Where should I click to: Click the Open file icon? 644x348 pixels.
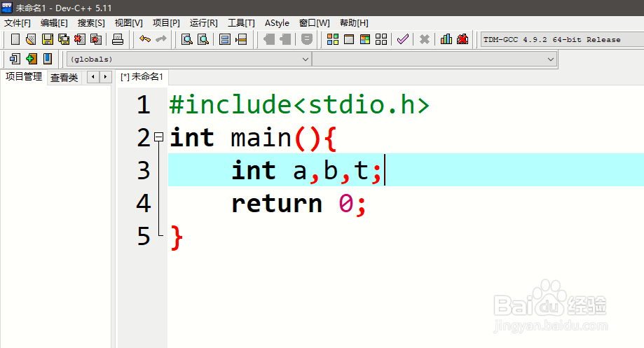(x=31, y=39)
